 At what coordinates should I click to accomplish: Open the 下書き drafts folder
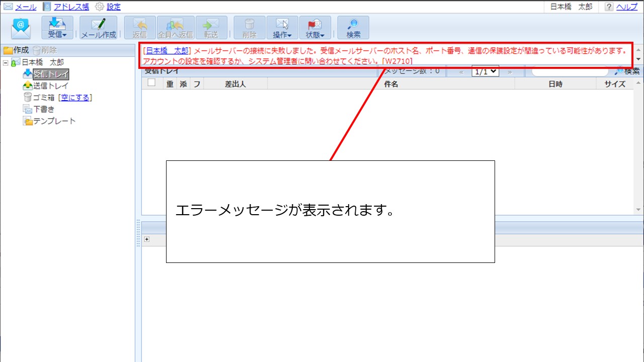tap(44, 109)
